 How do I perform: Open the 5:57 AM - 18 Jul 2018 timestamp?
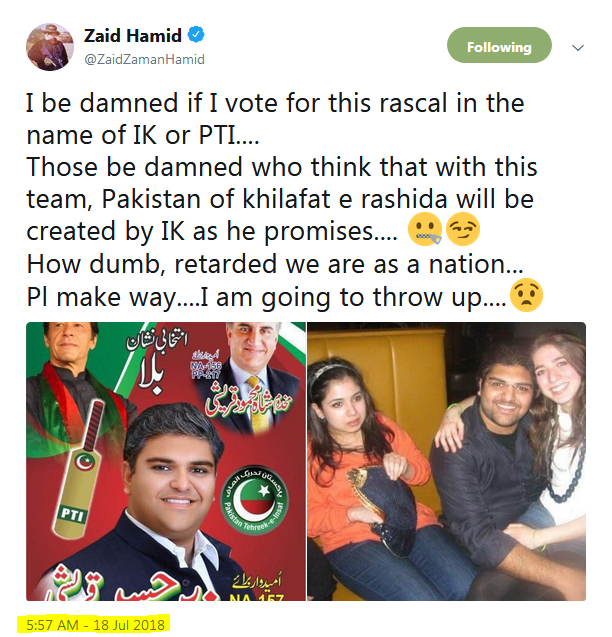pyautogui.click(x=95, y=625)
